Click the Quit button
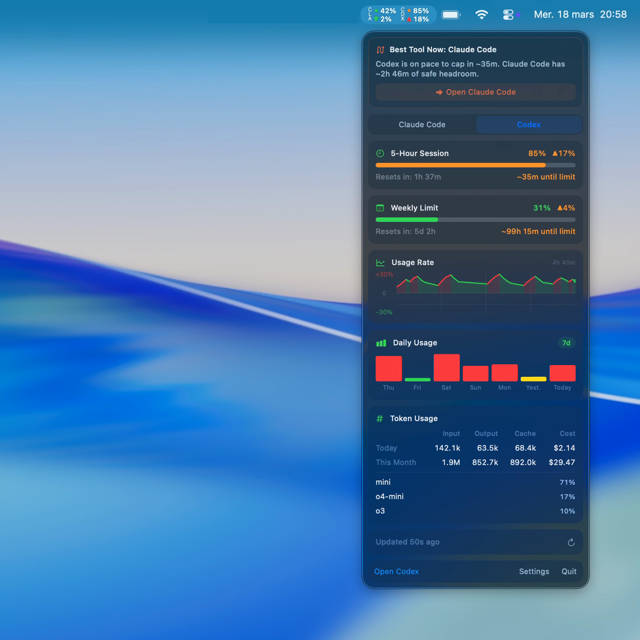The image size is (640, 640). pyautogui.click(x=569, y=571)
